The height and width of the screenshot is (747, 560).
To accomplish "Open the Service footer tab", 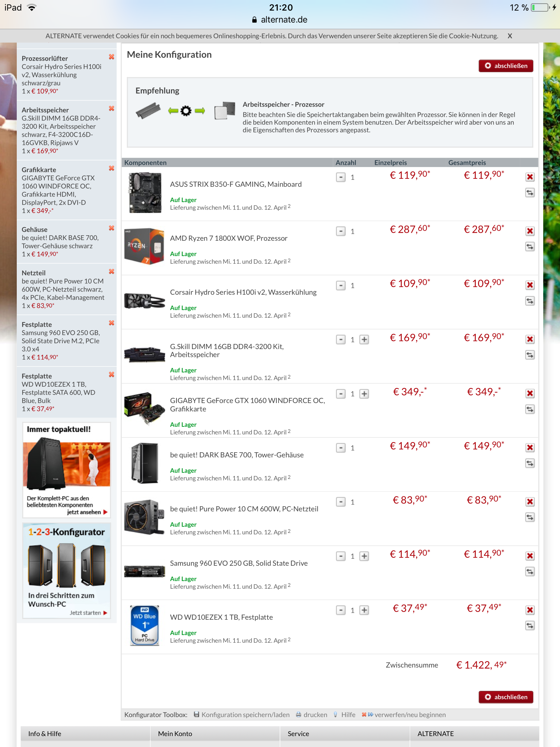I will coord(345,734).
